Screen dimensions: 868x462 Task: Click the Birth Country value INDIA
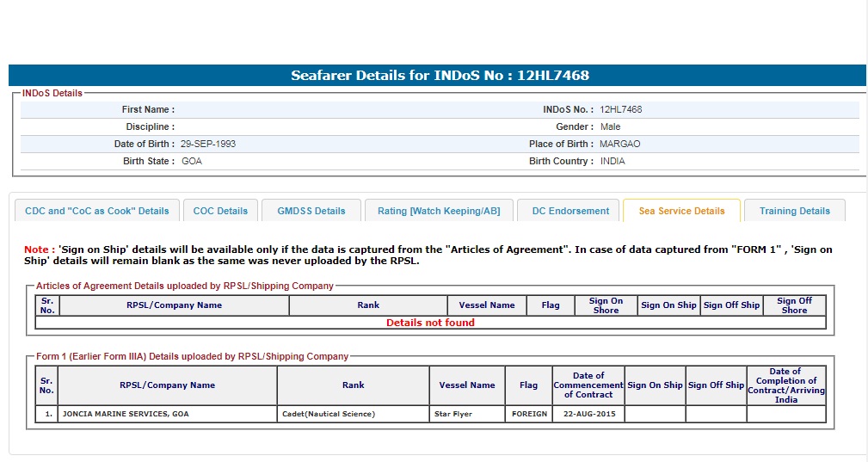point(613,162)
